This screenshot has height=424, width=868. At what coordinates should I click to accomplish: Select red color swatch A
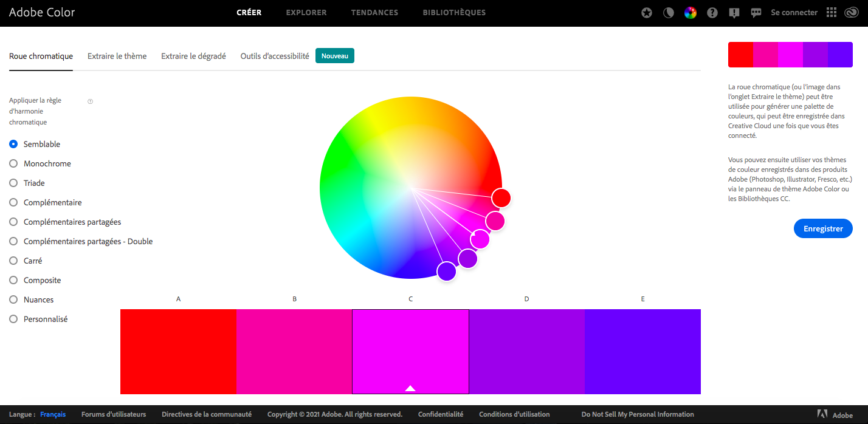click(178, 352)
